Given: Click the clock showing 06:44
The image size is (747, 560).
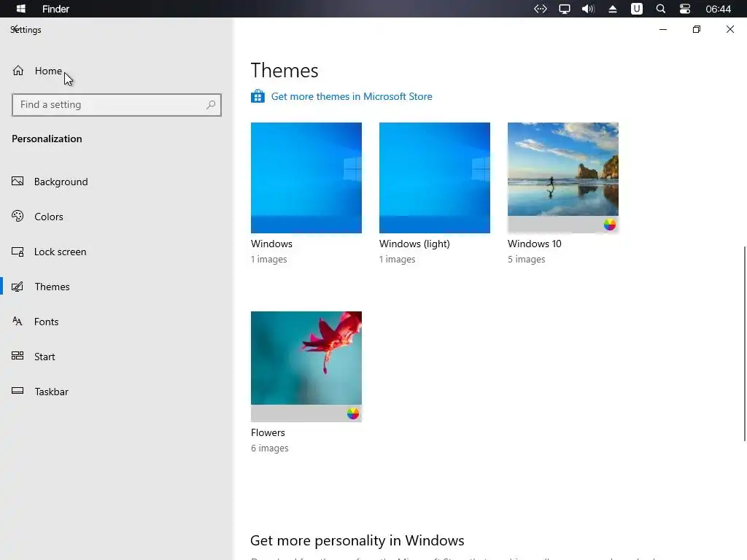Looking at the screenshot, I should tap(718, 9).
